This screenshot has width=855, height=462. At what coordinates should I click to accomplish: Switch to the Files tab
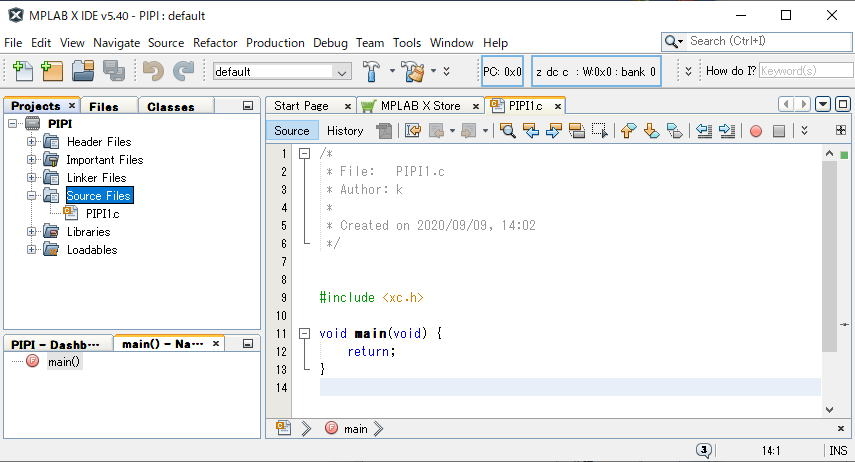tap(104, 106)
